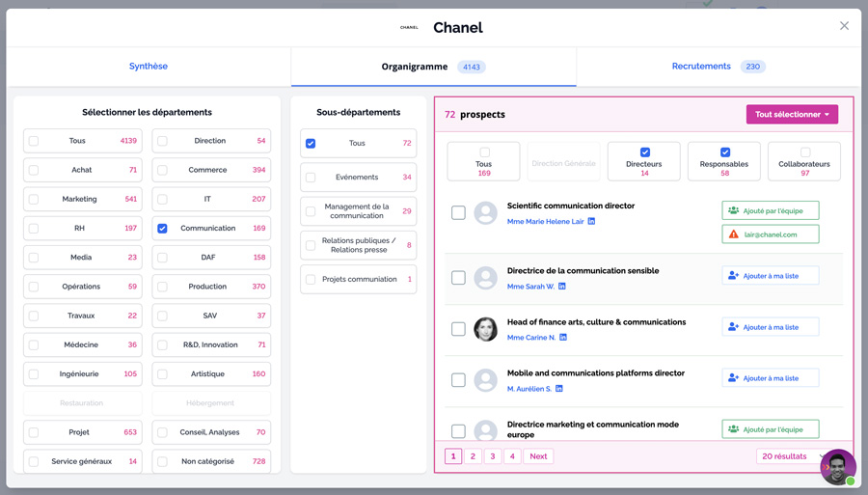
Task: Check the Artistique department
Action: pyautogui.click(x=162, y=374)
